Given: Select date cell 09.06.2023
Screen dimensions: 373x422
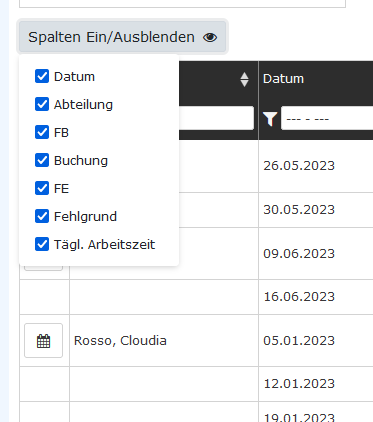Looking at the screenshot, I should tap(299, 254).
